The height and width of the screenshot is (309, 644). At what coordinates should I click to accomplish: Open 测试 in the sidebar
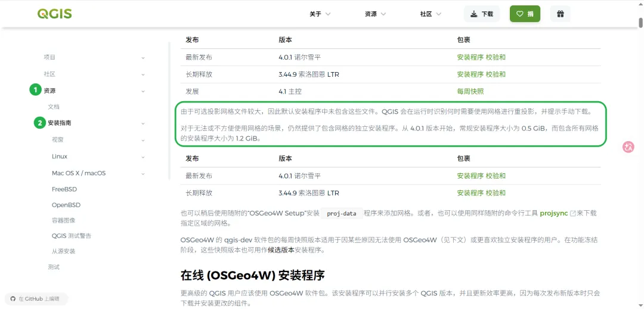pos(54,267)
